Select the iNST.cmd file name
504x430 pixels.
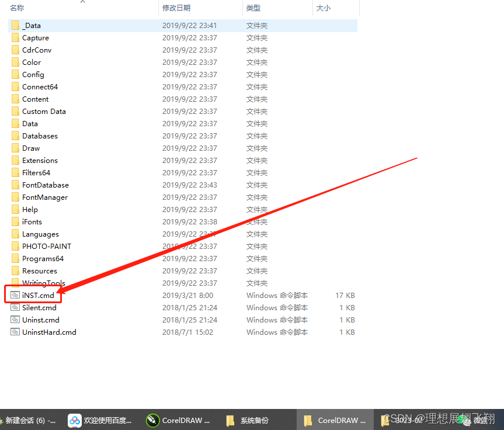coord(38,295)
